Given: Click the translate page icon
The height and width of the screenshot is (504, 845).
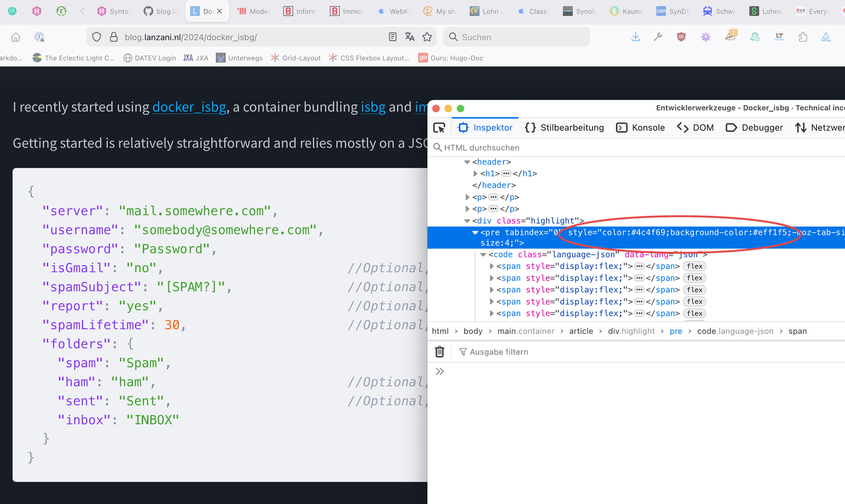Looking at the screenshot, I should pyautogui.click(x=410, y=37).
